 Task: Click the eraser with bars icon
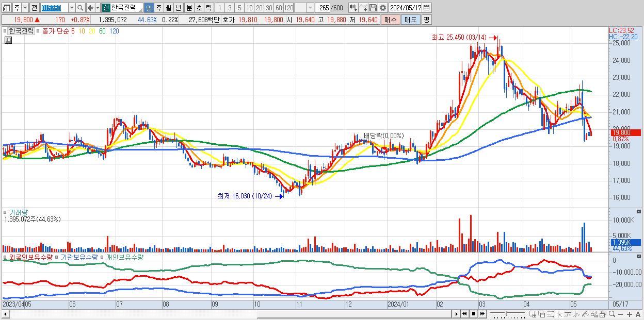[594, 314]
